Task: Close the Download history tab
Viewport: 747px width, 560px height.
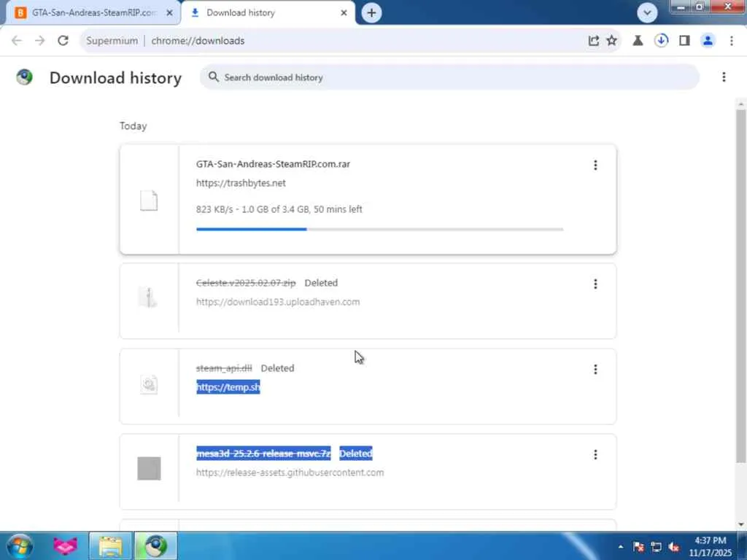Action: pyautogui.click(x=344, y=13)
